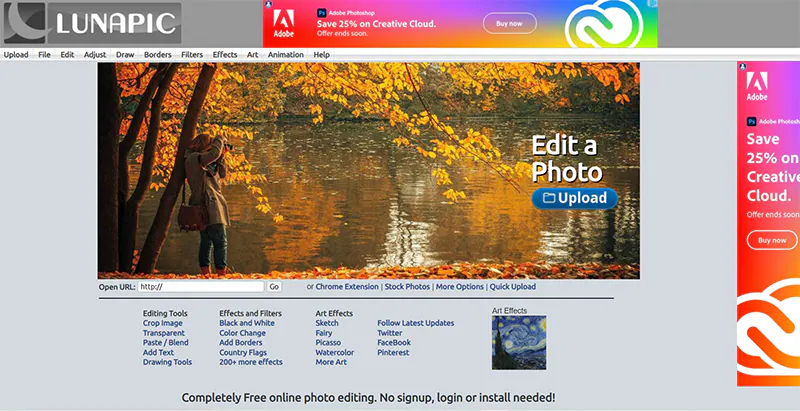Open the Quick Upload link
This screenshot has width=800, height=411.
513,287
